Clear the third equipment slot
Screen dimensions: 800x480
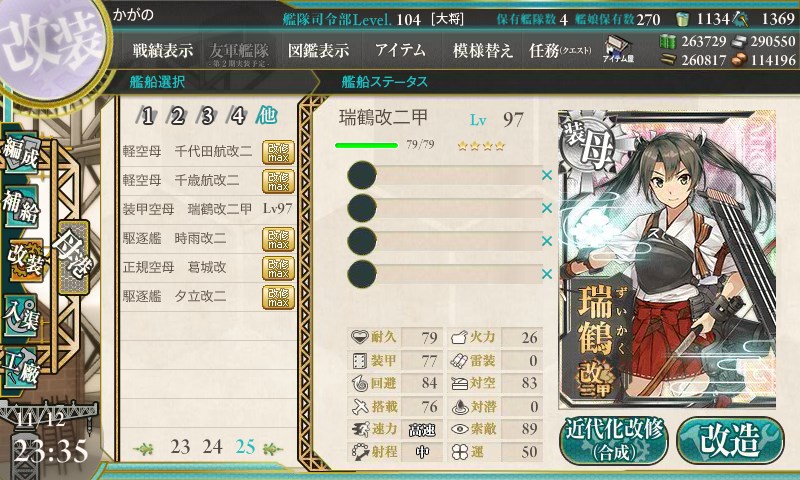tap(547, 241)
